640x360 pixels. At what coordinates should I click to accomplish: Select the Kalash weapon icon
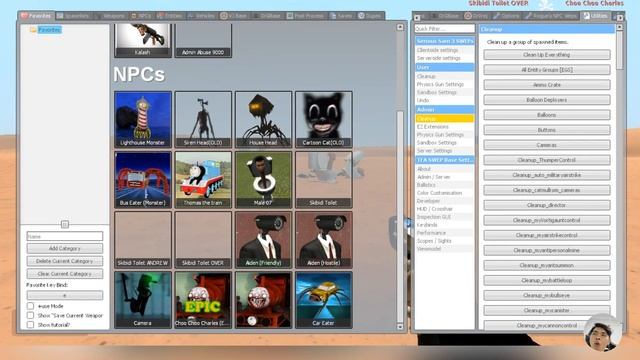(143, 40)
